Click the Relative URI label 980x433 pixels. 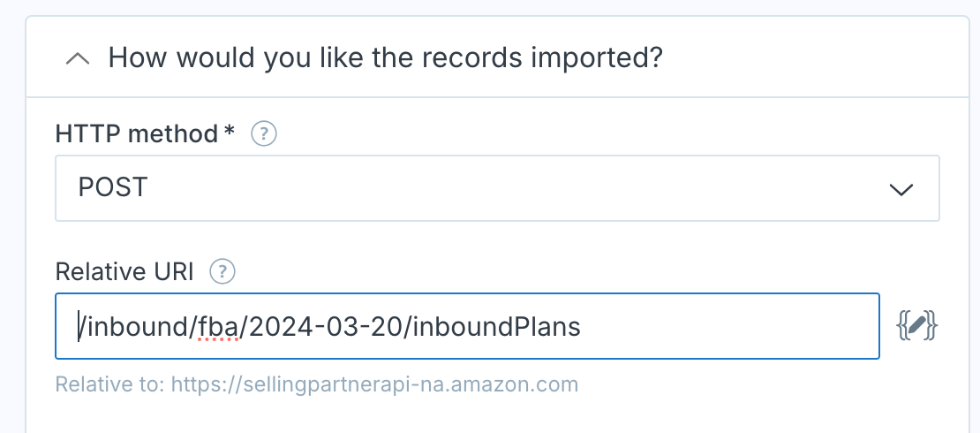[x=124, y=272]
